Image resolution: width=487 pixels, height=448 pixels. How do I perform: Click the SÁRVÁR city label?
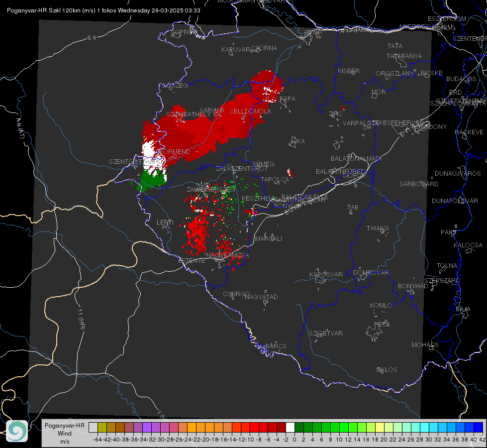pos(212,111)
